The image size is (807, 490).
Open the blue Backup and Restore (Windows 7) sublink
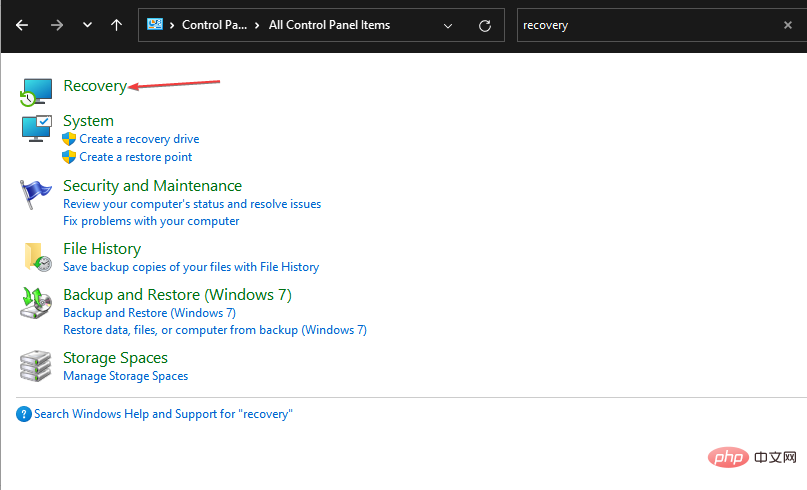click(149, 313)
